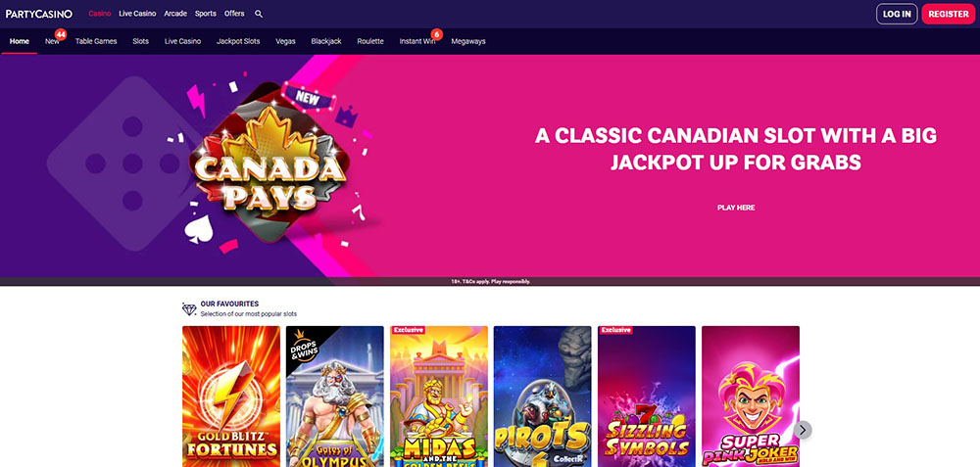The width and height of the screenshot is (980, 467).
Task: Open Pirots CollectR slot tile
Action: [543, 397]
